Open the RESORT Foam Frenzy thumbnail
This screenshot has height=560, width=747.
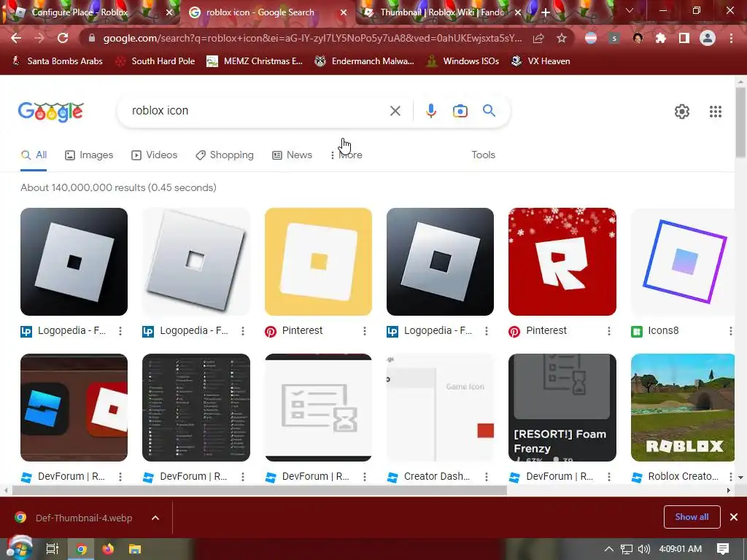[562, 408]
